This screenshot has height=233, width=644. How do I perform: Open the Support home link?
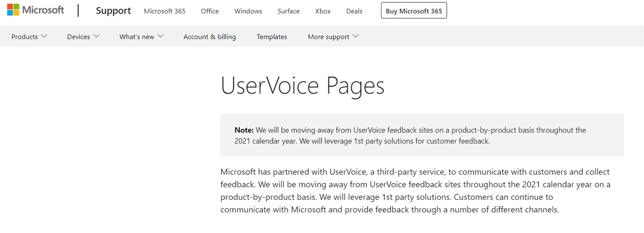[x=113, y=11]
